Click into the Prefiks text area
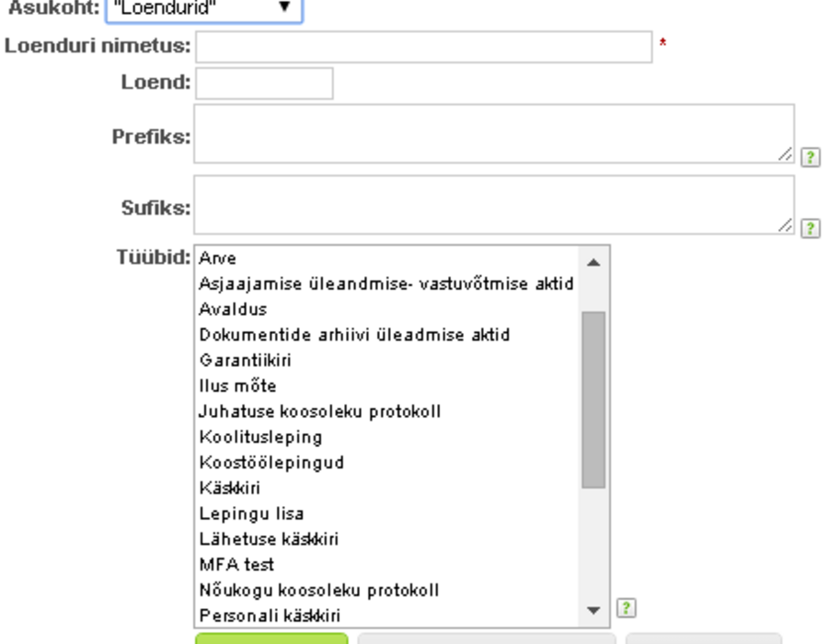Viewport: 828px width, 644px height. pos(494,133)
